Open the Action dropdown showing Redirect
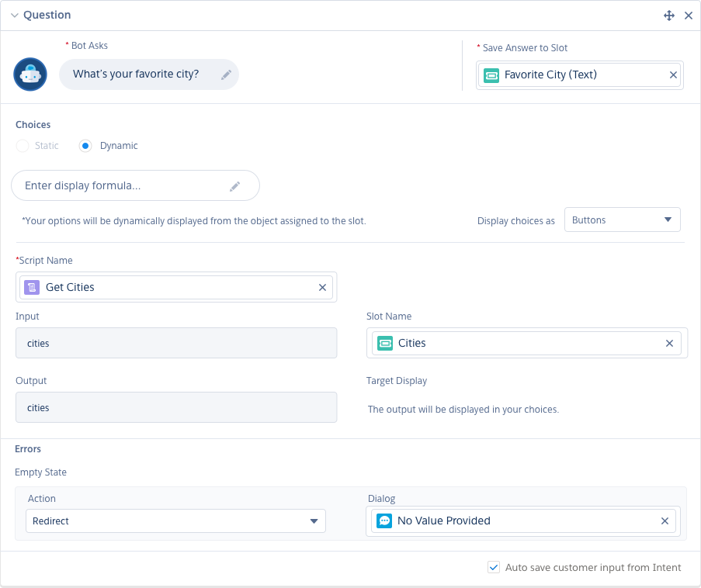 175,521
